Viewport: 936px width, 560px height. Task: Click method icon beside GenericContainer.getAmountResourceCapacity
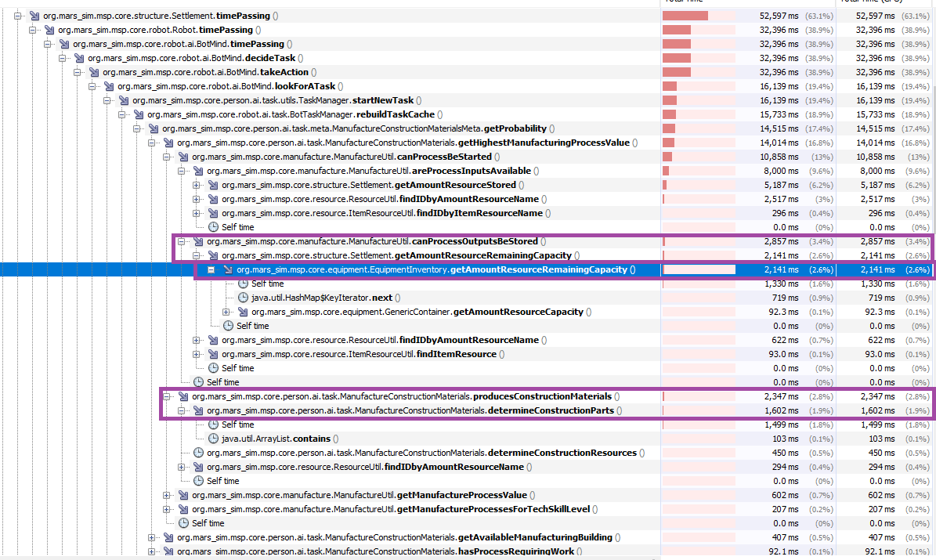244,312
